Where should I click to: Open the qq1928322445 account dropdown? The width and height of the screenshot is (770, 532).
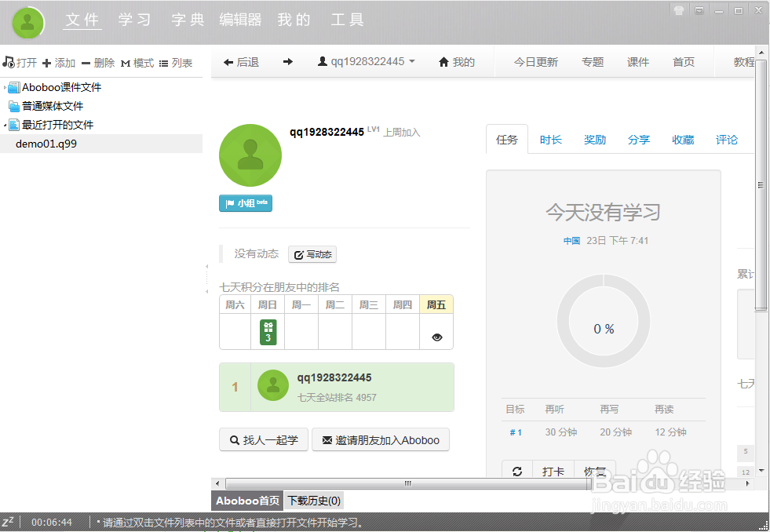pyautogui.click(x=367, y=61)
